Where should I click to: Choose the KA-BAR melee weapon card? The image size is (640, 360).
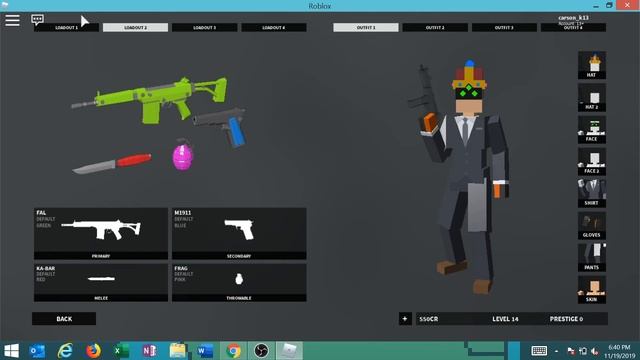(x=101, y=282)
